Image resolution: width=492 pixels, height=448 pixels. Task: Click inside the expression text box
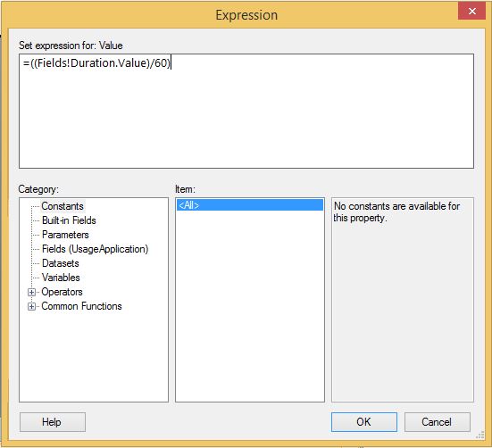point(246,111)
